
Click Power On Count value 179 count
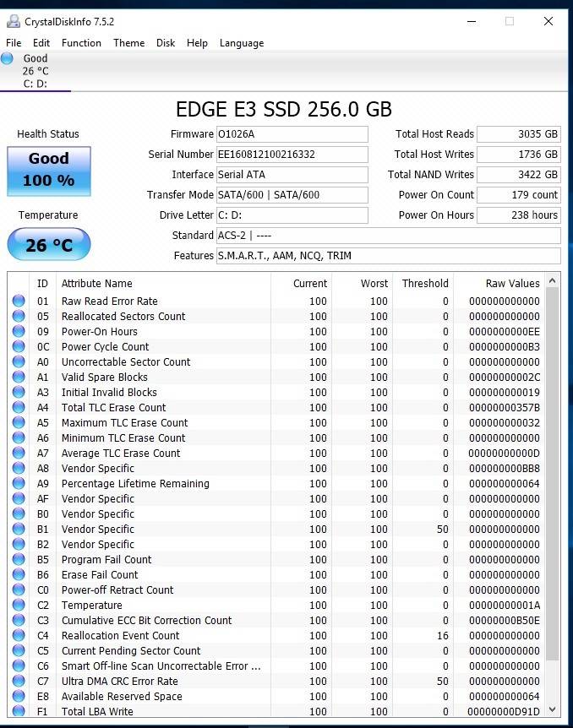(x=519, y=195)
